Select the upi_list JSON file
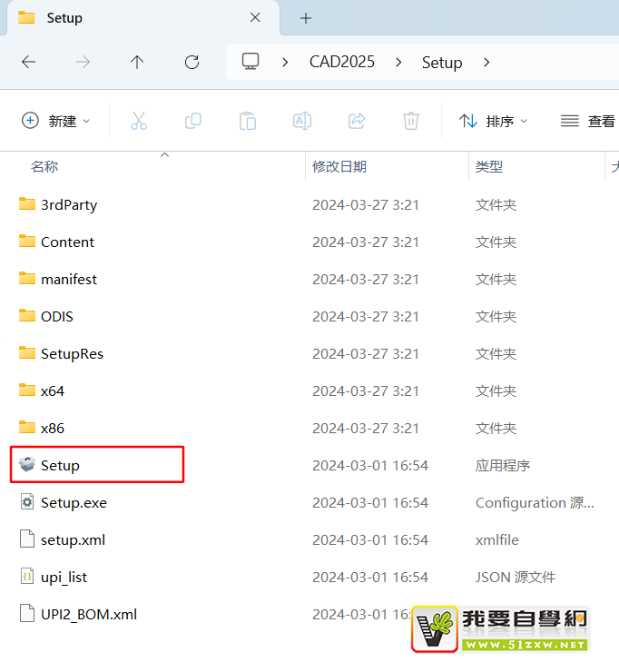Image resolution: width=619 pixels, height=672 pixels. [x=64, y=577]
